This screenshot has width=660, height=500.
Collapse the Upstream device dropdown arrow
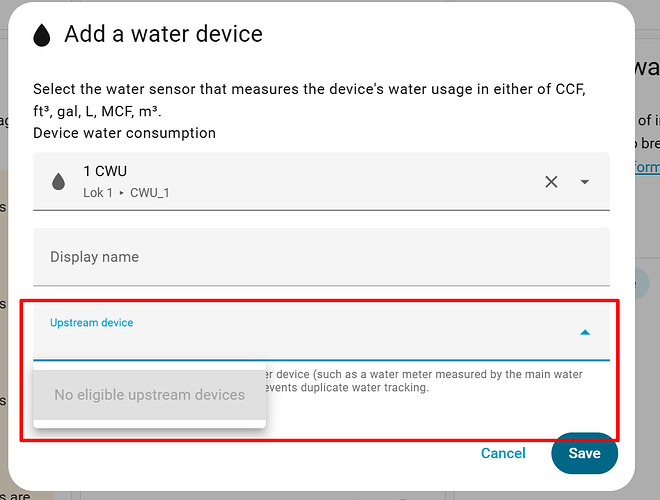tap(585, 332)
